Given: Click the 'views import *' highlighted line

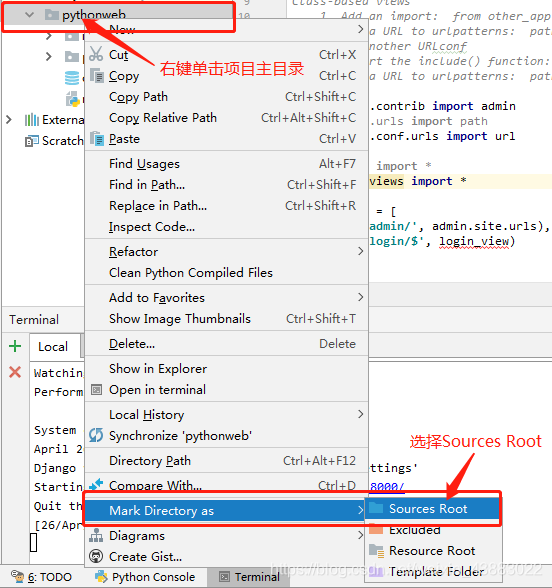Looking at the screenshot, I should tap(460, 181).
